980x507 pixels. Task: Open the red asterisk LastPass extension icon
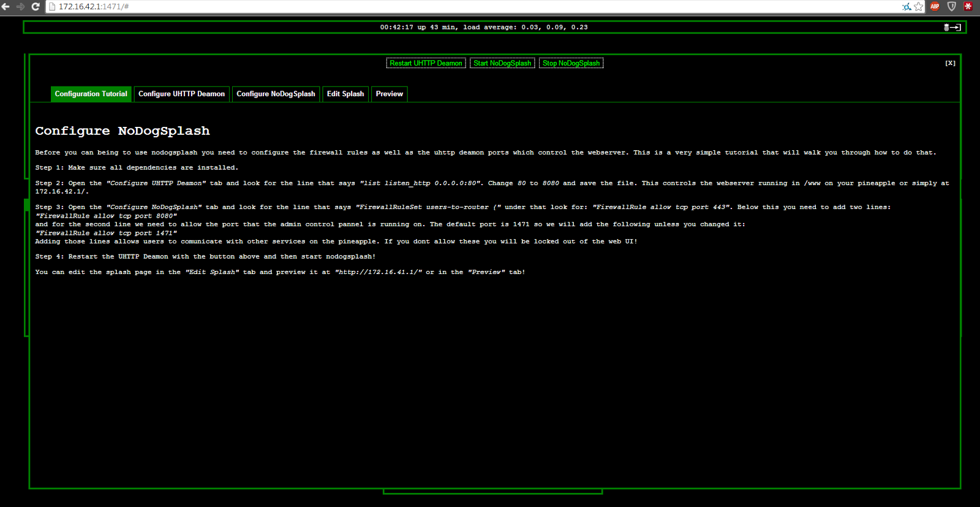point(968,7)
